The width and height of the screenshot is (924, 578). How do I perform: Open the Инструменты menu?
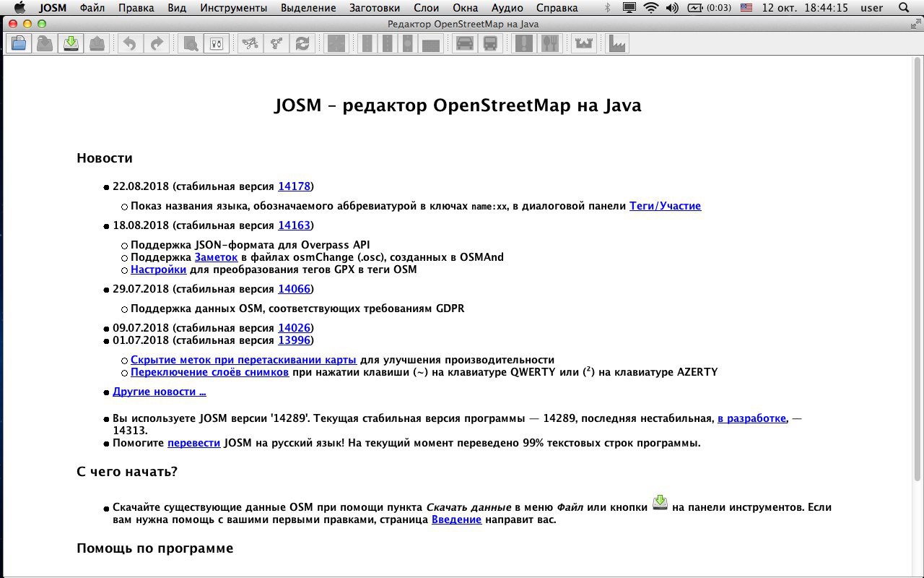click(x=234, y=8)
